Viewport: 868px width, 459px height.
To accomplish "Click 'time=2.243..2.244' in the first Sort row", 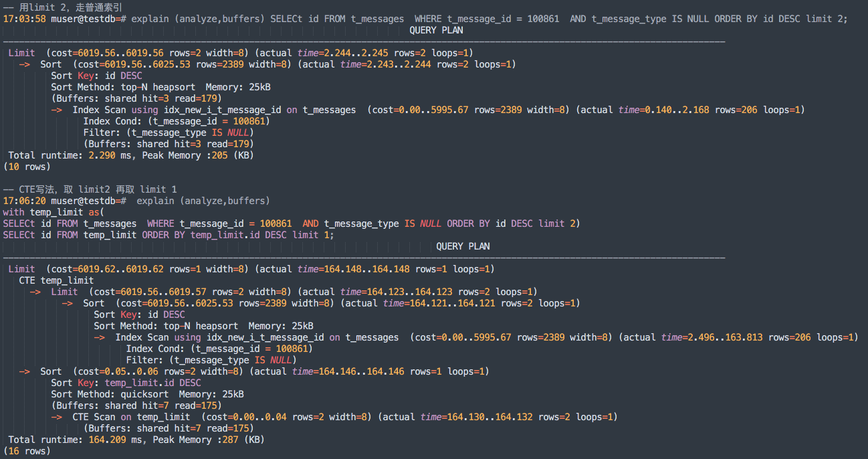I will click(x=386, y=64).
